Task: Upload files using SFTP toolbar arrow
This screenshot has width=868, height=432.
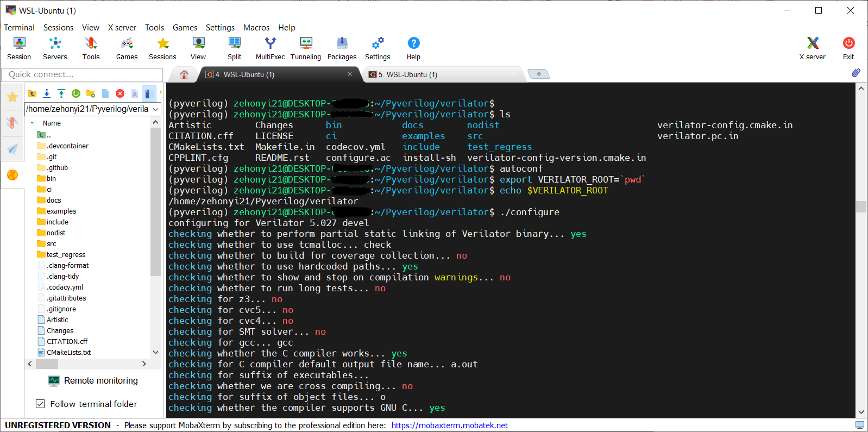Action: click(61, 93)
